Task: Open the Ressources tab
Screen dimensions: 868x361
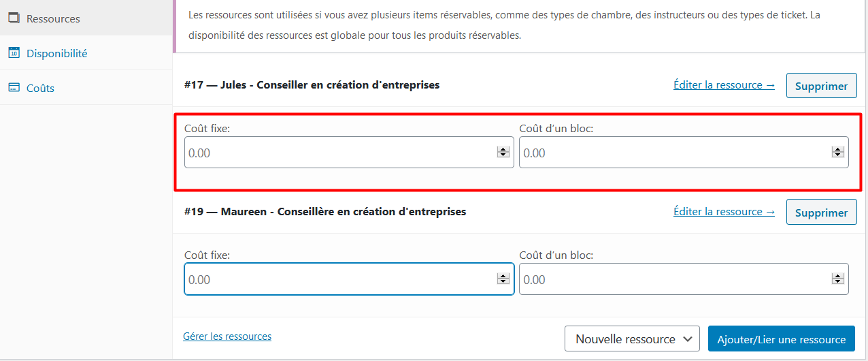Action: coord(53,18)
